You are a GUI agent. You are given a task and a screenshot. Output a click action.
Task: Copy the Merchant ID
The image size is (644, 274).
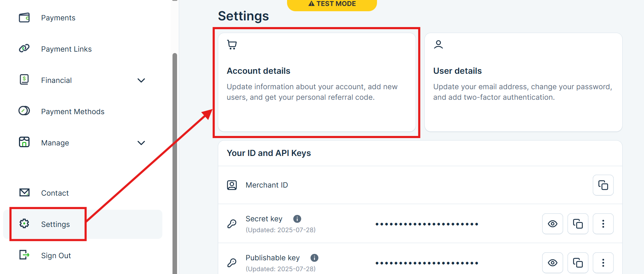pos(603,185)
